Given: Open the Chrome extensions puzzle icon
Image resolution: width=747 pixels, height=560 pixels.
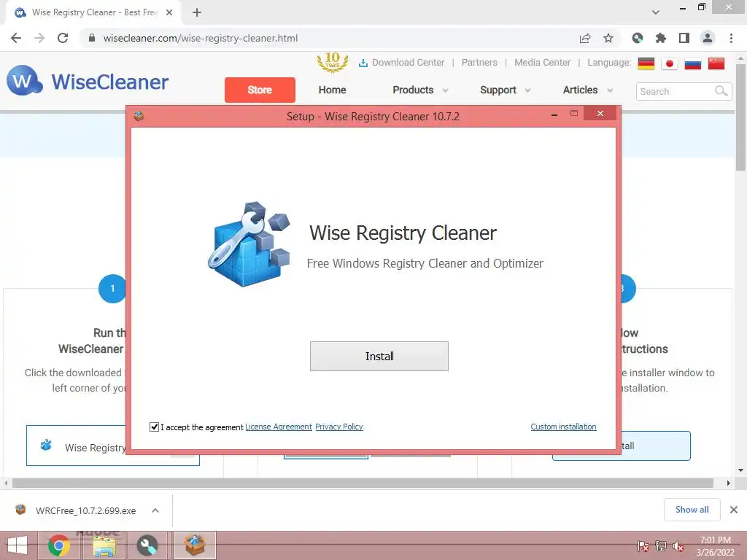Looking at the screenshot, I should click(x=660, y=38).
